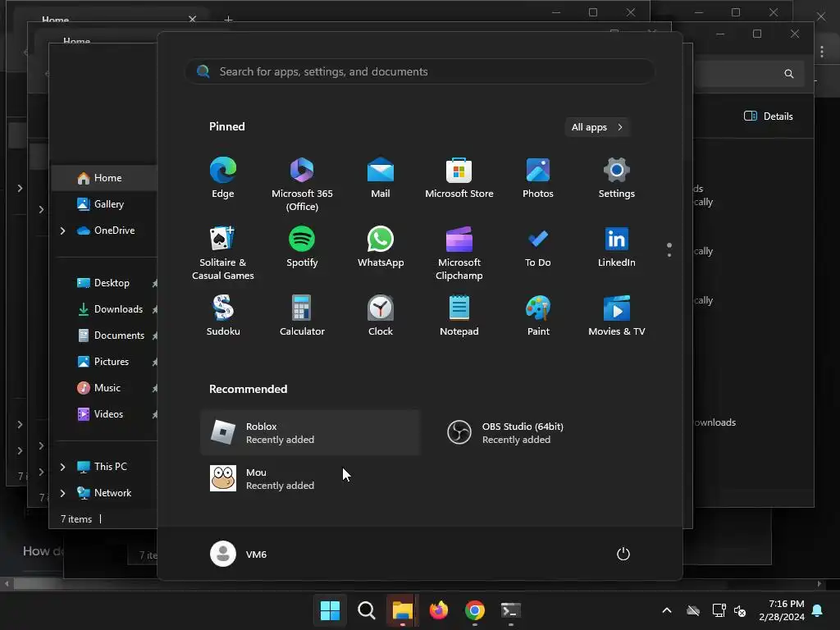This screenshot has width=840, height=630.
Task: Launch Microsoft 365 (Office)
Action: [x=302, y=185]
